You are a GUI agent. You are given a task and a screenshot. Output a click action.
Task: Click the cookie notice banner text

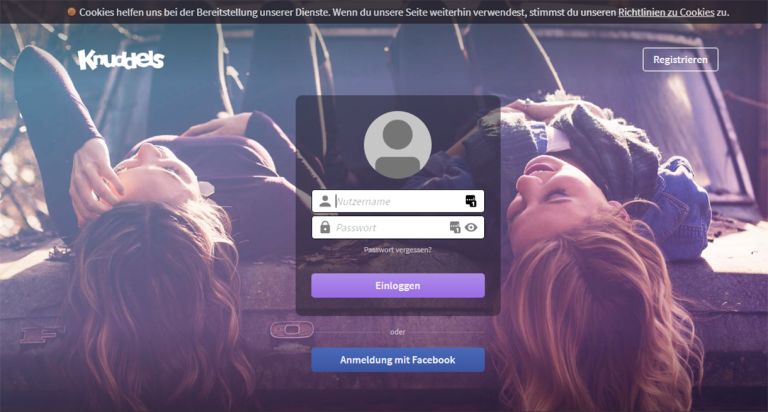coord(340,12)
